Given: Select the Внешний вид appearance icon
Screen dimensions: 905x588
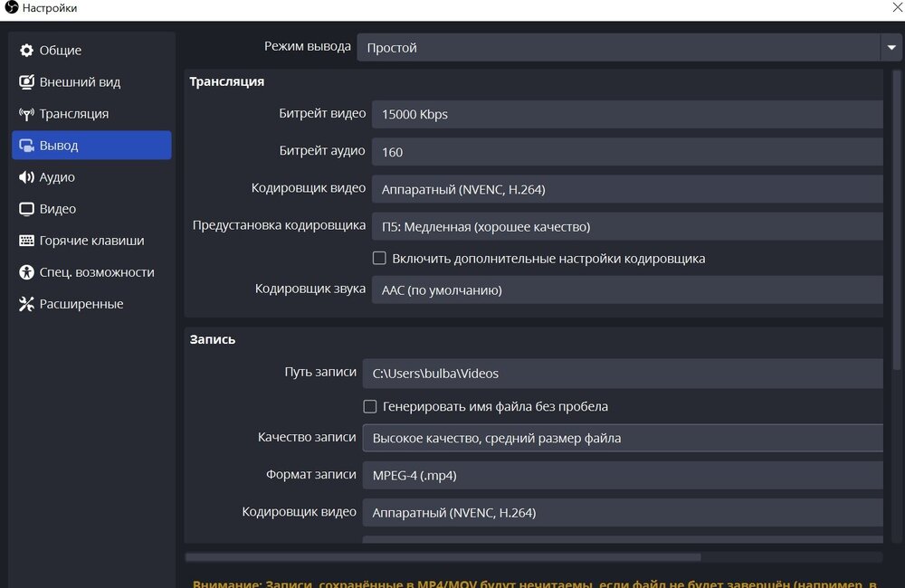Looking at the screenshot, I should (x=26, y=82).
